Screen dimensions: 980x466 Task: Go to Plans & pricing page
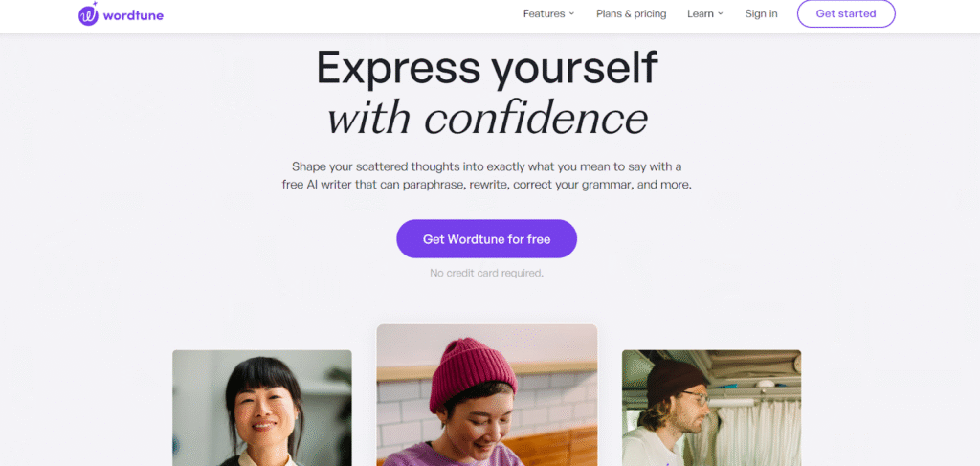pyautogui.click(x=632, y=13)
